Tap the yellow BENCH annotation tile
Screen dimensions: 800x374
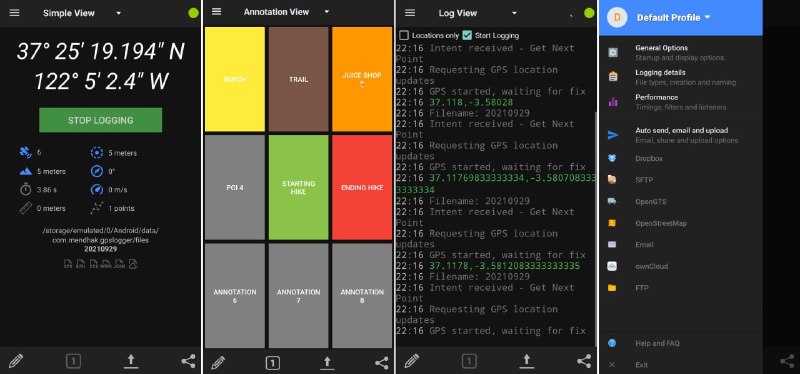(235, 79)
